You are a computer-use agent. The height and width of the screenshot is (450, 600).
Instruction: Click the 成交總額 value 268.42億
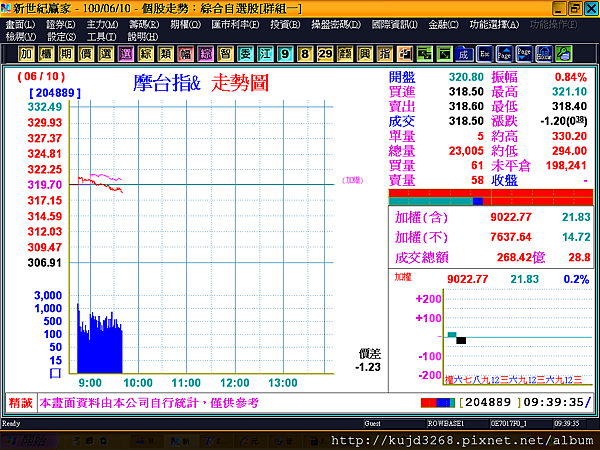[521, 257]
